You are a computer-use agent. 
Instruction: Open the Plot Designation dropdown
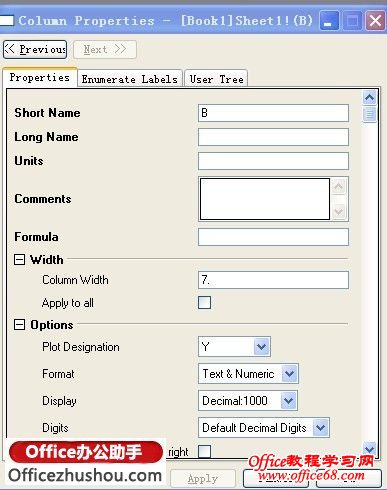pyautogui.click(x=261, y=347)
